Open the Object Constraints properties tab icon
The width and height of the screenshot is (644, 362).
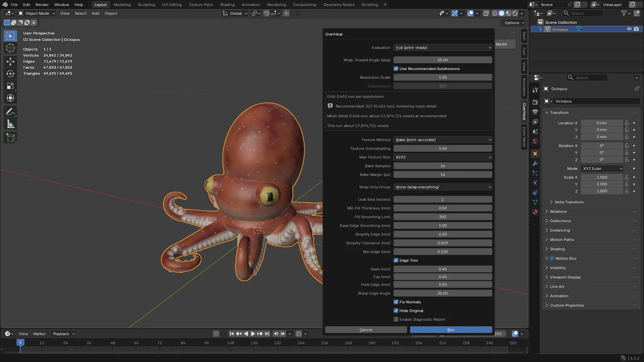click(x=535, y=192)
